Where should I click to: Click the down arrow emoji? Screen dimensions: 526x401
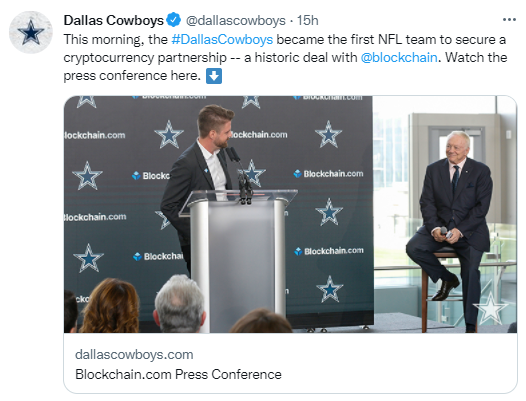[214, 76]
